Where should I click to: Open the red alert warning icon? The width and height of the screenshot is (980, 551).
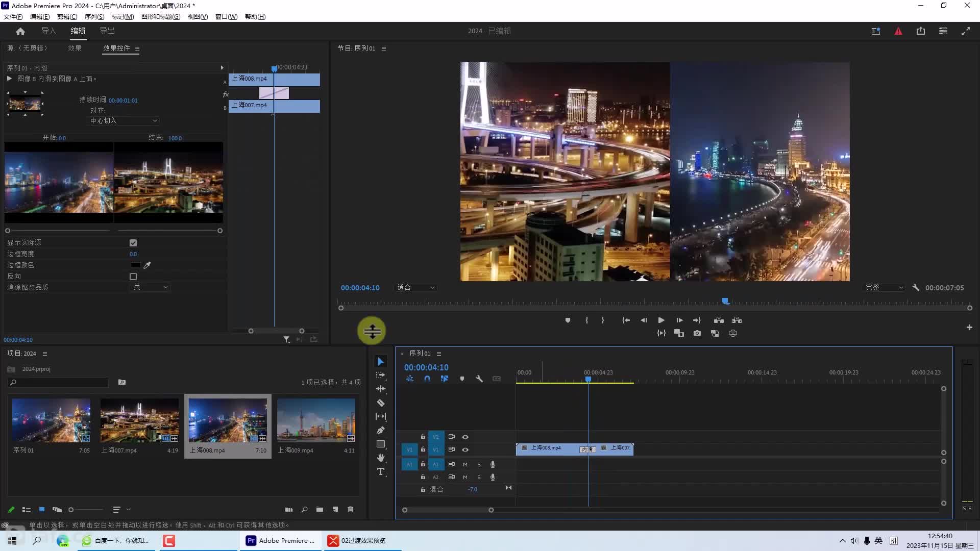[x=898, y=31]
